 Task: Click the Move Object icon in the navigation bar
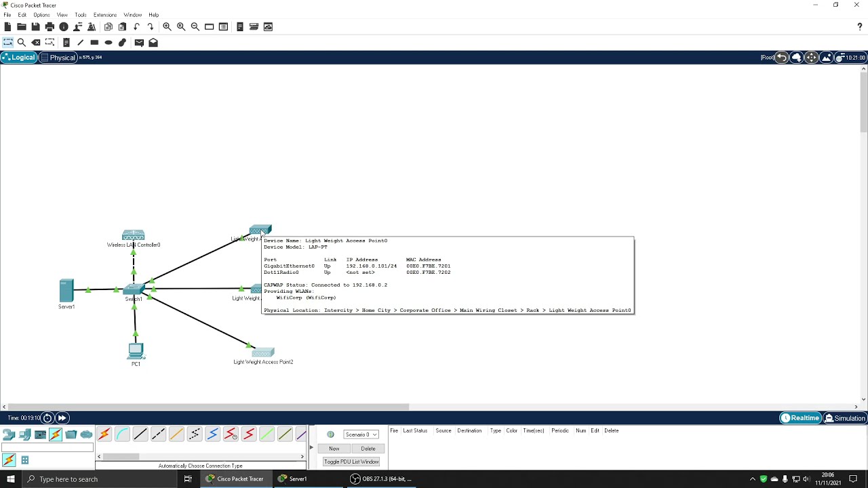pos(812,58)
